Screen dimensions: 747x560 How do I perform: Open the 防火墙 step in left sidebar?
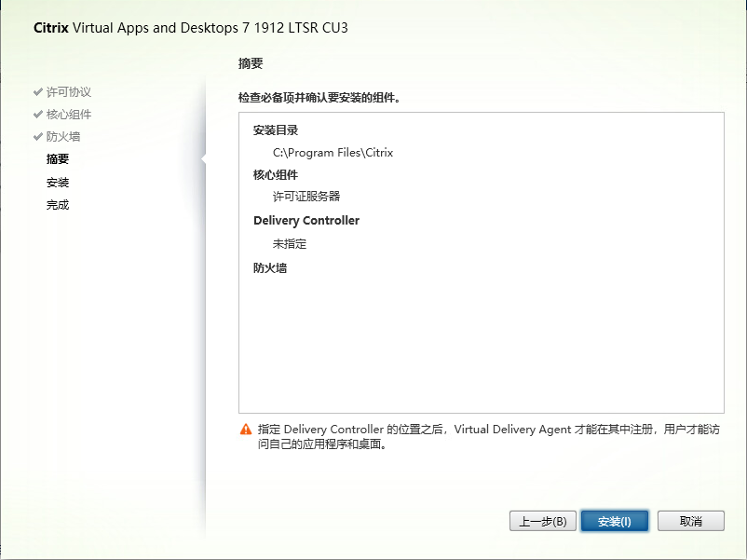[62, 137]
